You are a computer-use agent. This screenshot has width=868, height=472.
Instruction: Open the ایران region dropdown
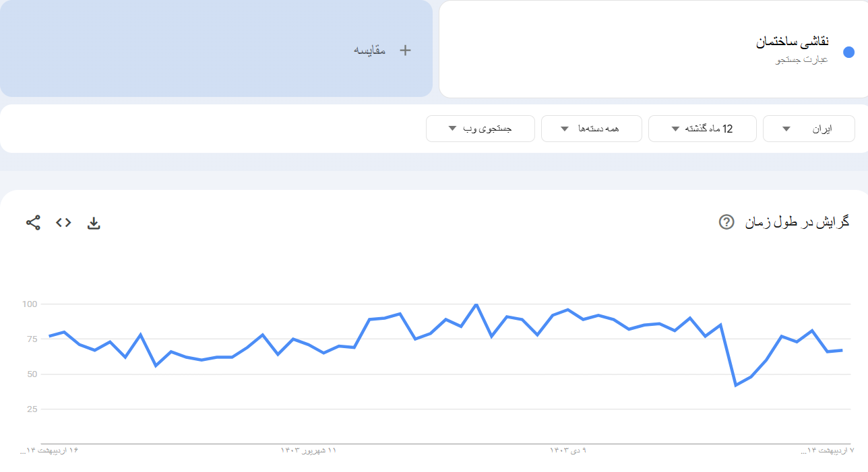point(808,128)
